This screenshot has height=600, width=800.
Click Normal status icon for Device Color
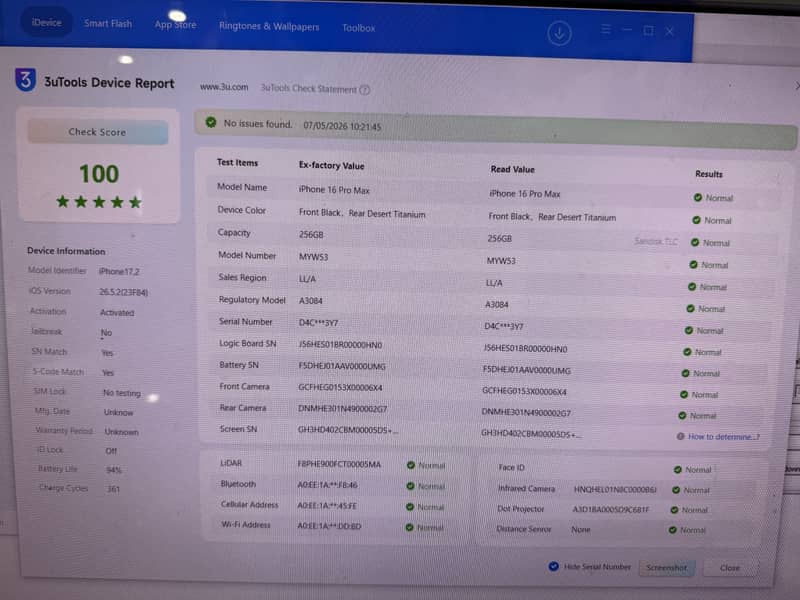(x=696, y=220)
